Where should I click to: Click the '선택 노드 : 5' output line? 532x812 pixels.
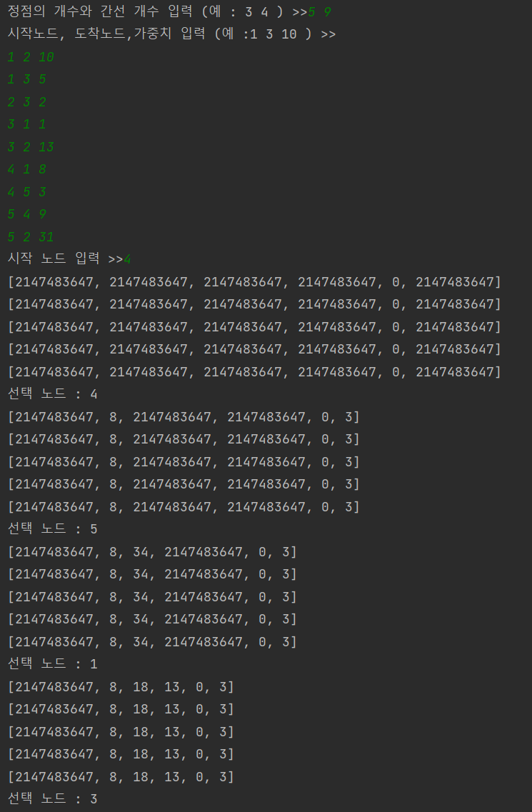[52, 528]
